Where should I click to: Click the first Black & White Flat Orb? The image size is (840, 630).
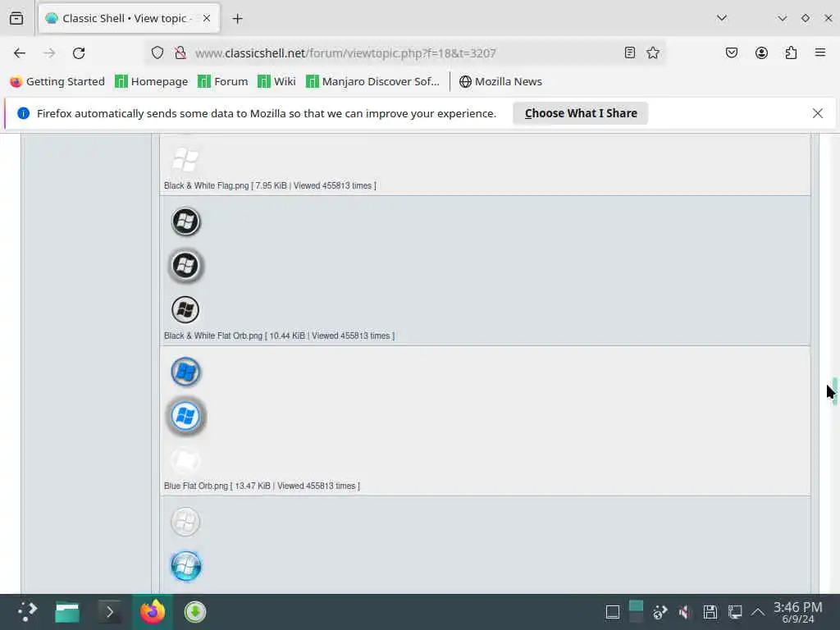tap(185, 221)
